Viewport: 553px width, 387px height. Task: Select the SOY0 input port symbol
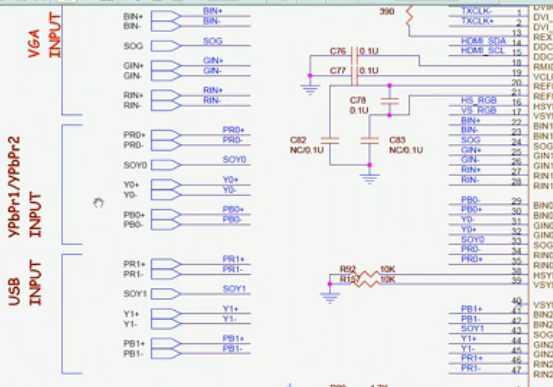166,165
